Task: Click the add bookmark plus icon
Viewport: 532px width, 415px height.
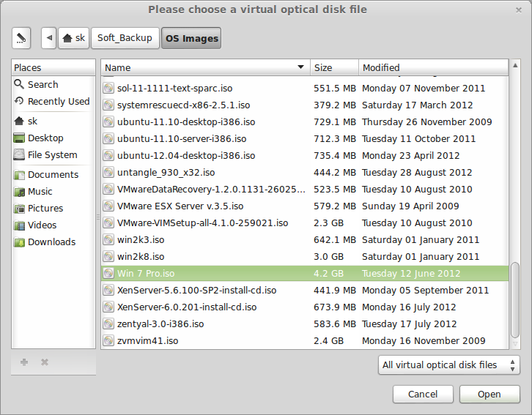Action: (24, 362)
